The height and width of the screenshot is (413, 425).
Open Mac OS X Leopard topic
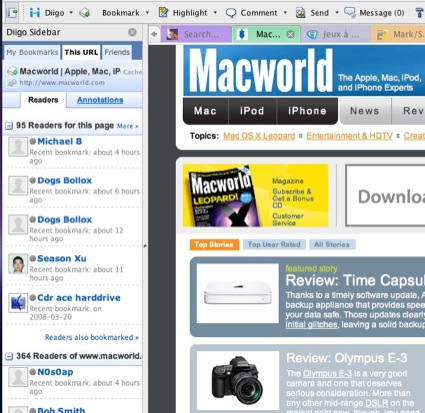pos(259,136)
